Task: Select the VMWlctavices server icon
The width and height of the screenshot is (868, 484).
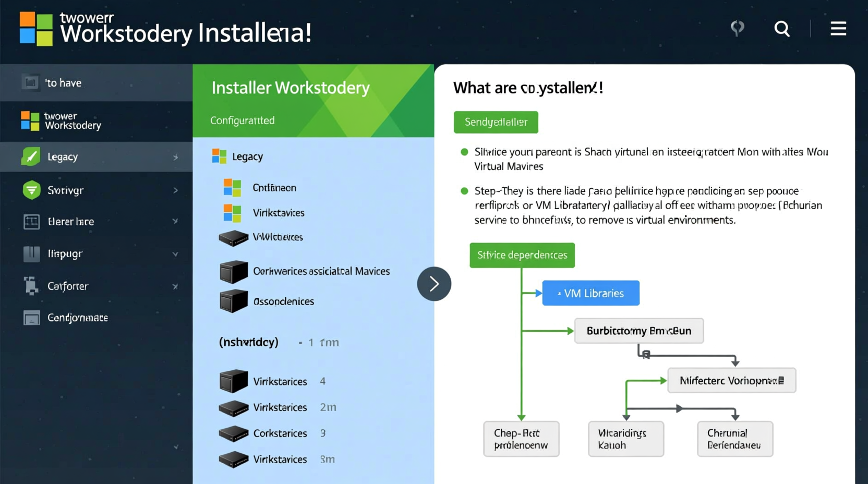Action: [x=234, y=238]
